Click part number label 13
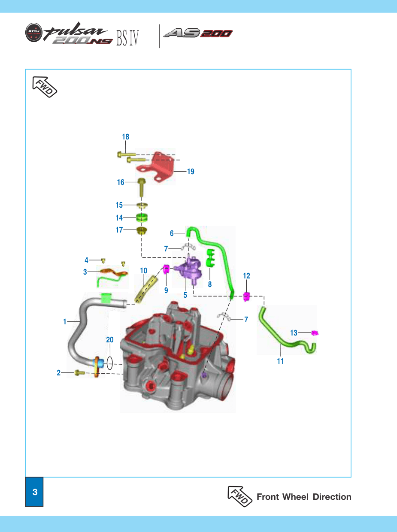 click(294, 333)
